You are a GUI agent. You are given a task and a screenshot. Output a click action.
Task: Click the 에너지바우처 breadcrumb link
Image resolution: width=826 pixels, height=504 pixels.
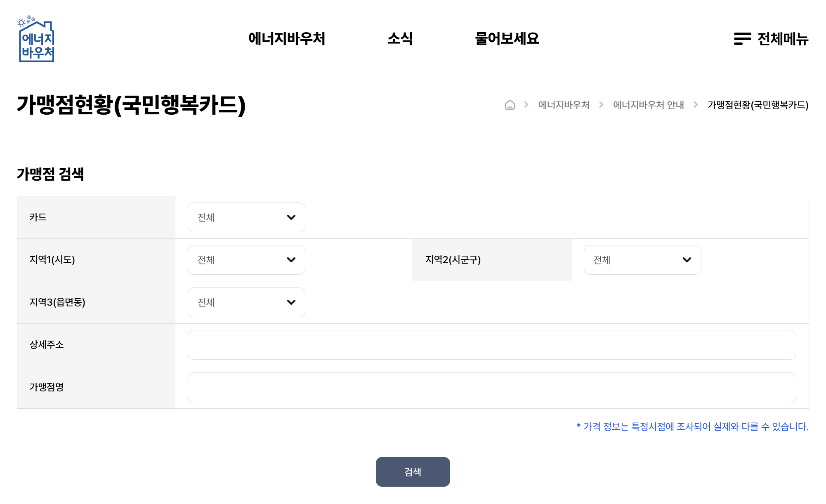[564, 105]
